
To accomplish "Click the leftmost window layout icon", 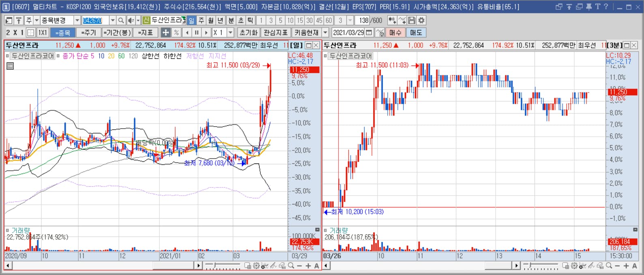I will [x=9, y=20].
